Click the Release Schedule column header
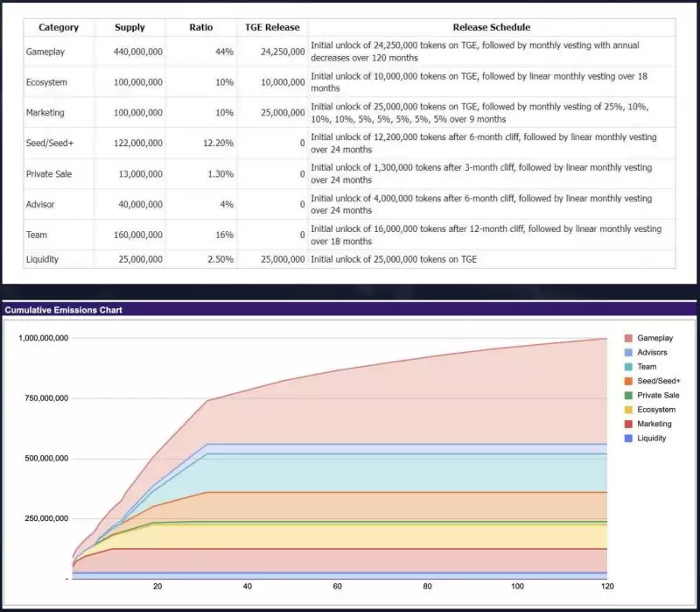Viewport: 700px width, 612px height. pyautogui.click(x=491, y=27)
